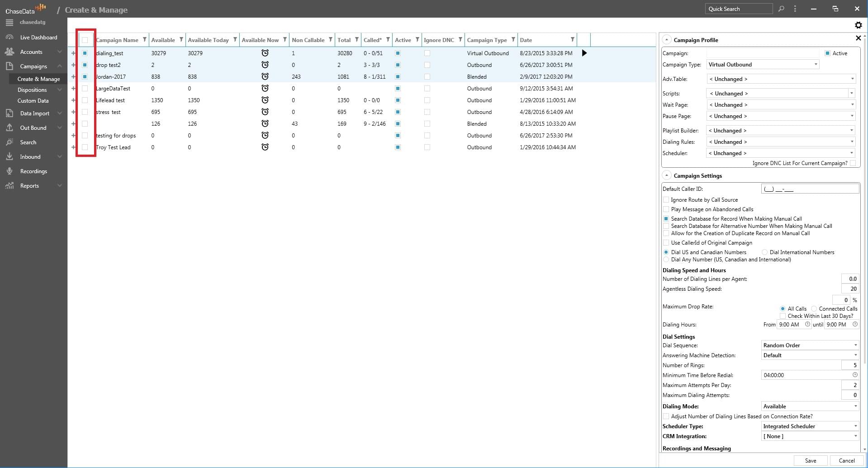Open the Dispositions submenu item
Image resolution: width=868 pixels, height=468 pixels.
pos(32,90)
